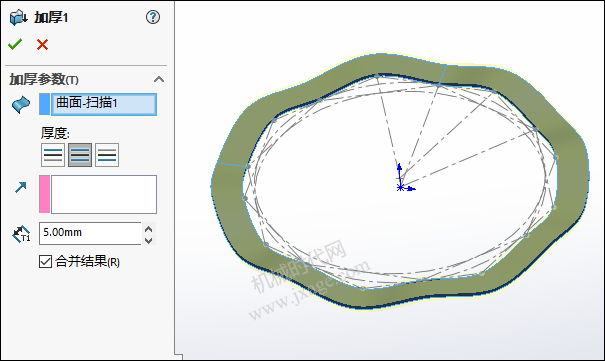Click the surface-to-thicken icon beside 曲面-扫描1
The width and height of the screenshot is (605, 361).
point(21,105)
